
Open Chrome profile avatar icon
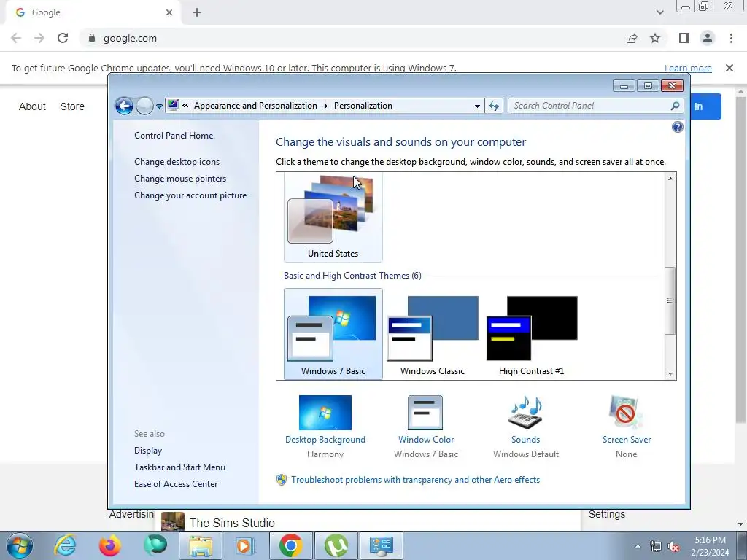coord(708,38)
